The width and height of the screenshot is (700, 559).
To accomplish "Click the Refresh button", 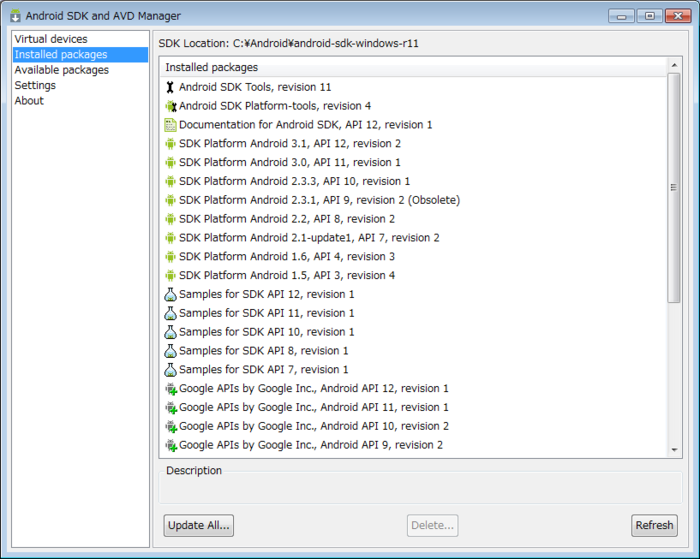I will (x=654, y=526).
